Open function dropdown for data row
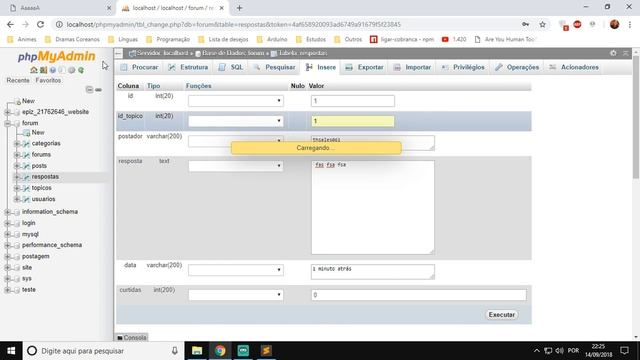Viewport: 640px width, 360px height. (236, 270)
